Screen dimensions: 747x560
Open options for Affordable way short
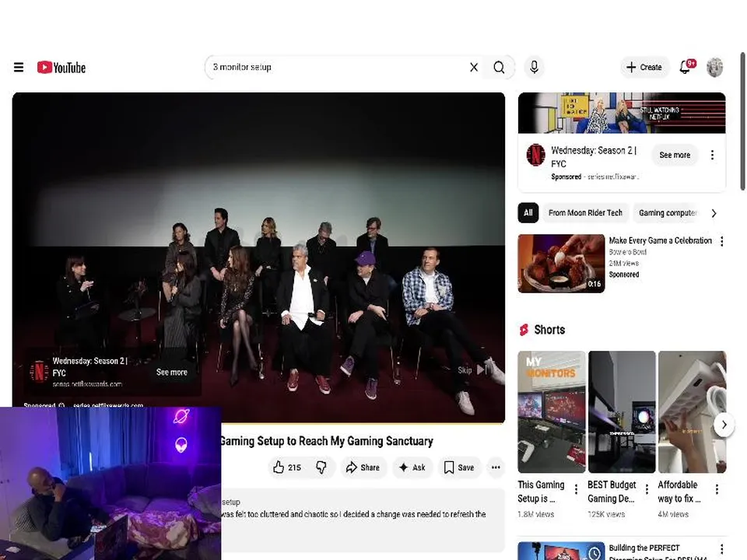(x=717, y=489)
